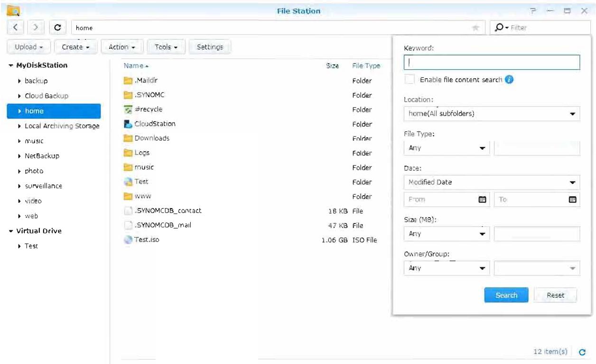Open the Modified Date dropdown

pyautogui.click(x=492, y=182)
